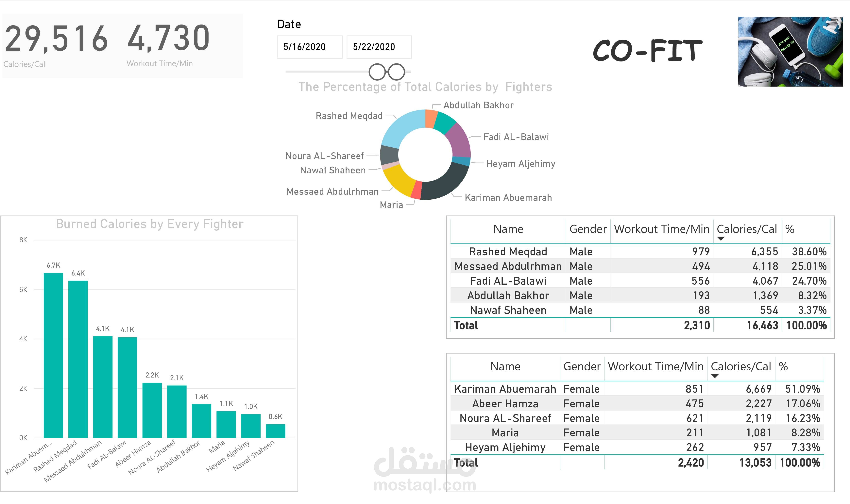The image size is (850, 504).
Task: Click the Kariman Abuemarah 6.7K bar
Action: [53, 355]
